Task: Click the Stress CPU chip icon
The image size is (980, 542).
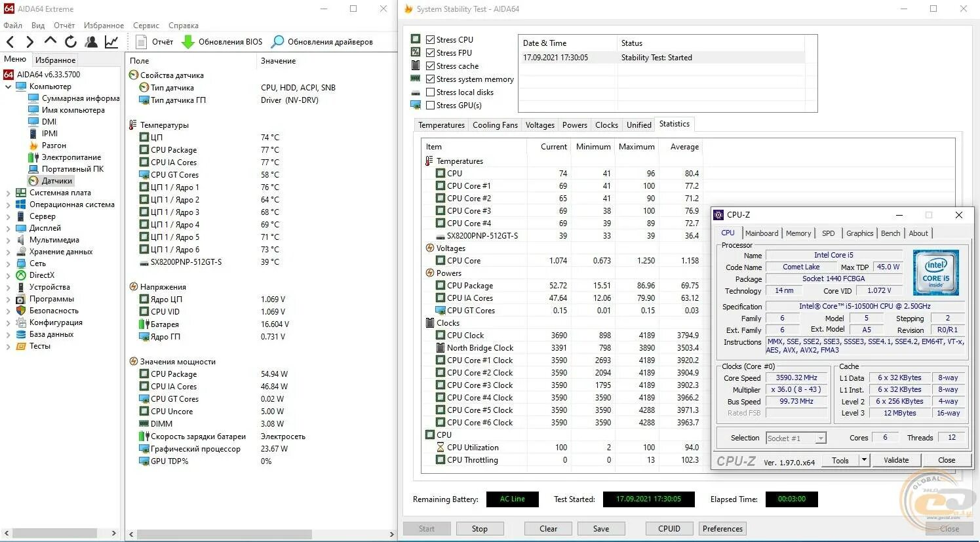Action: click(416, 39)
